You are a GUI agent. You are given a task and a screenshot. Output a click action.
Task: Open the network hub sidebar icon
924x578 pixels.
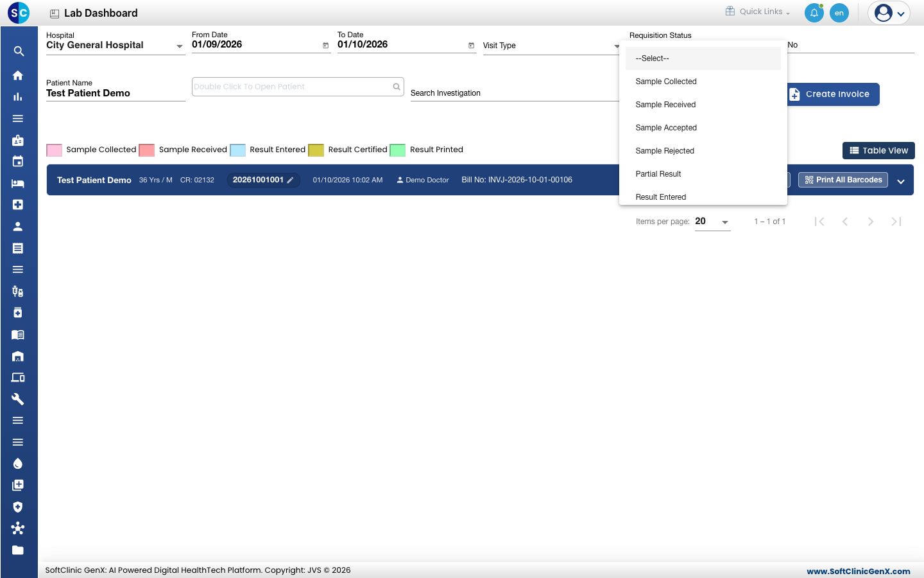point(18,528)
